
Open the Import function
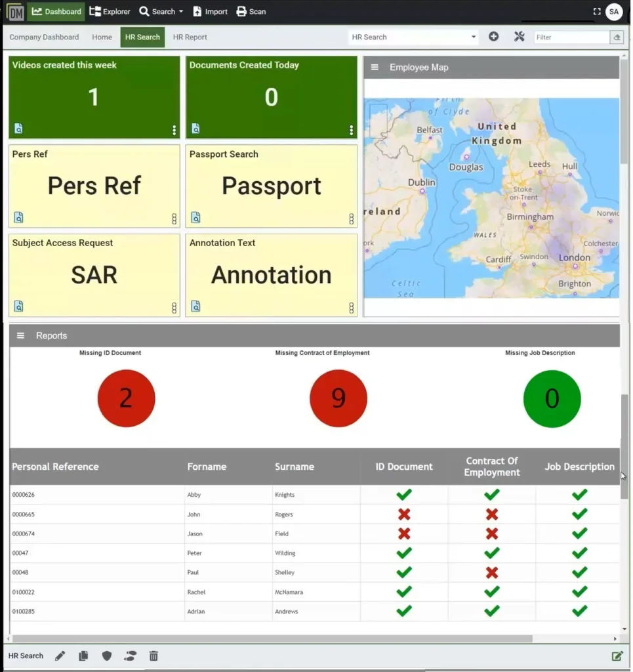coord(211,12)
